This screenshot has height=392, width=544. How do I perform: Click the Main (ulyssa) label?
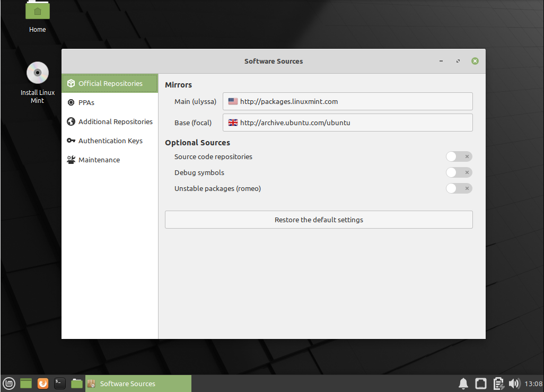click(x=195, y=101)
